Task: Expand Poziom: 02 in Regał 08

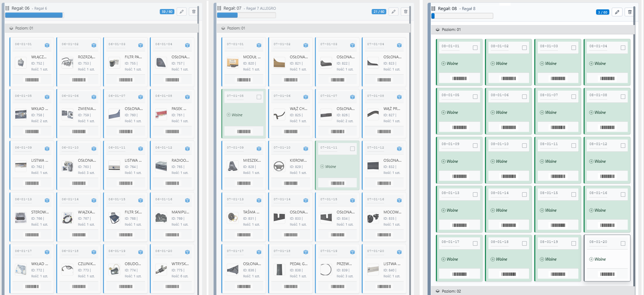Action: pyautogui.click(x=532, y=291)
